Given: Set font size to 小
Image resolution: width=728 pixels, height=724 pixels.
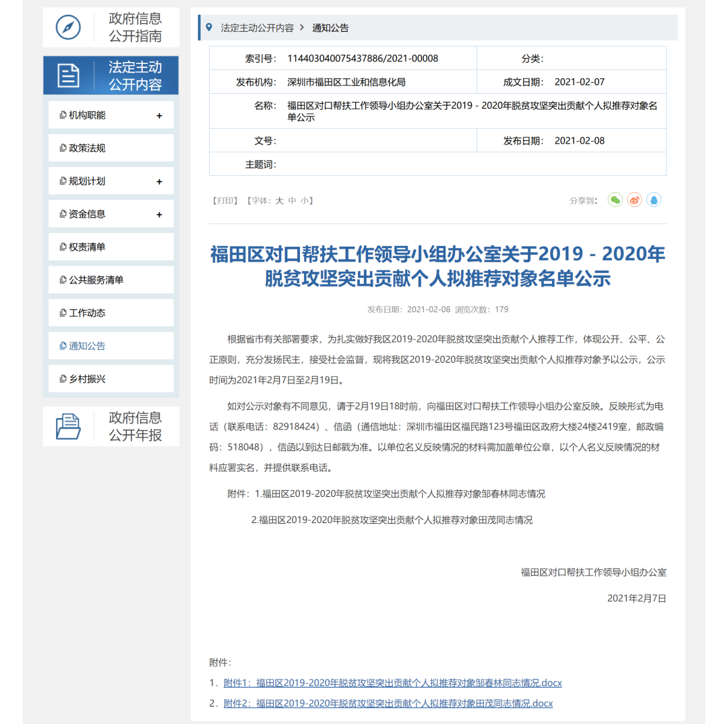Looking at the screenshot, I should click(305, 201).
